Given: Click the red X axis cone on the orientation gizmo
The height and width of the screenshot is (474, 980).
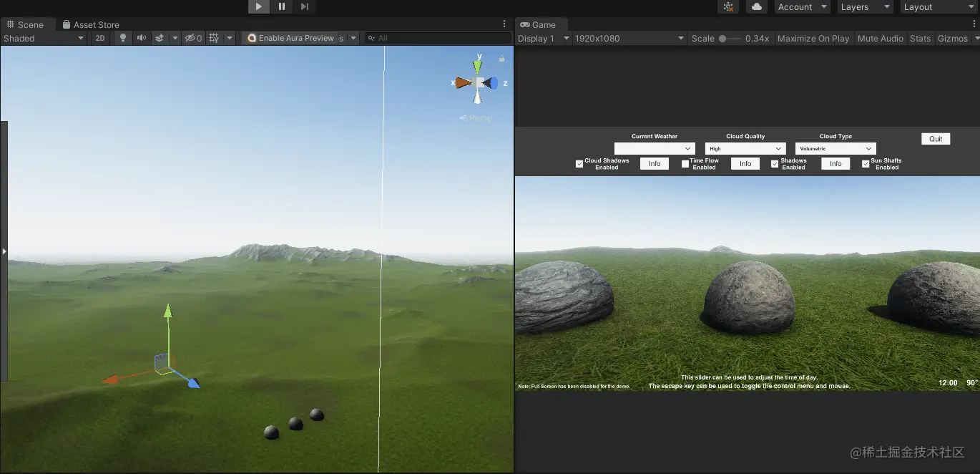Looking at the screenshot, I should 464,83.
